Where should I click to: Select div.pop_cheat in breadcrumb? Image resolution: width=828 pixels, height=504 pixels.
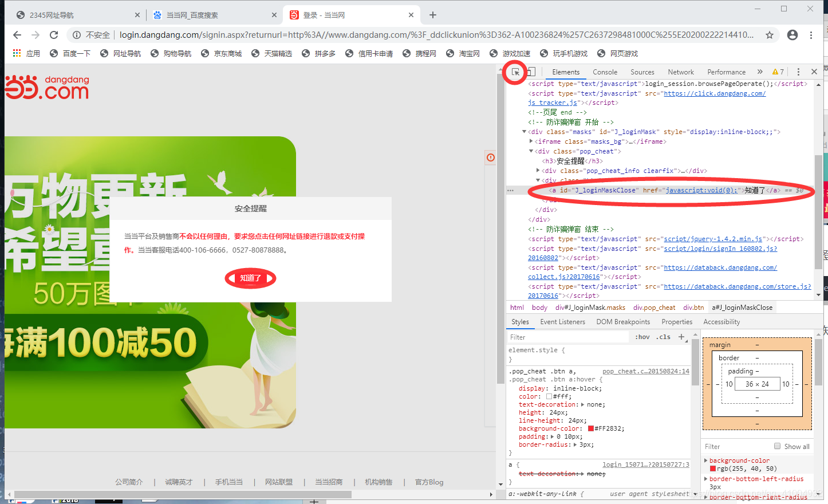(654, 308)
